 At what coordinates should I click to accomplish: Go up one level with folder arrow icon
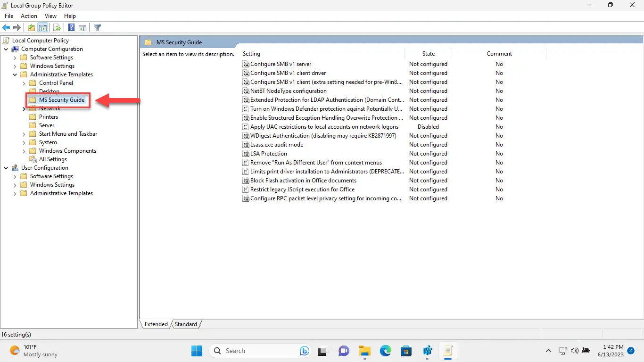click(x=32, y=28)
